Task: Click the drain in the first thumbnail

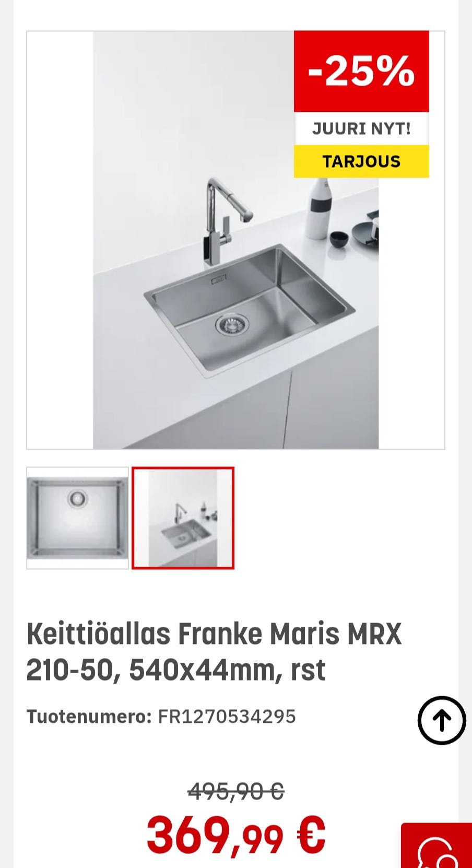Action: (78, 499)
